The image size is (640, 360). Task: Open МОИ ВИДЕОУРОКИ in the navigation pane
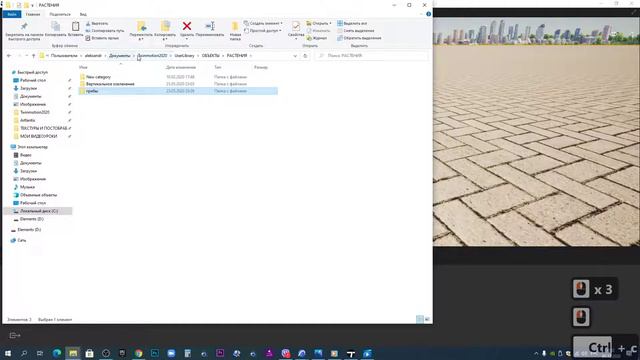coord(38,136)
